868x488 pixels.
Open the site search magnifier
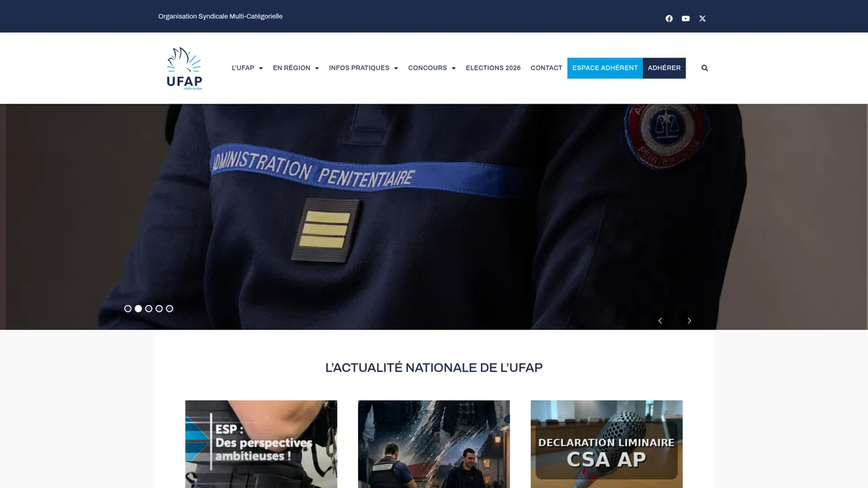click(x=705, y=68)
